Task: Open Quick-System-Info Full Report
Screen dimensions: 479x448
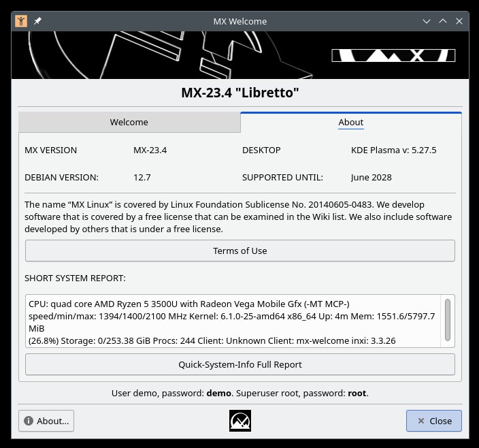Action: click(x=240, y=364)
